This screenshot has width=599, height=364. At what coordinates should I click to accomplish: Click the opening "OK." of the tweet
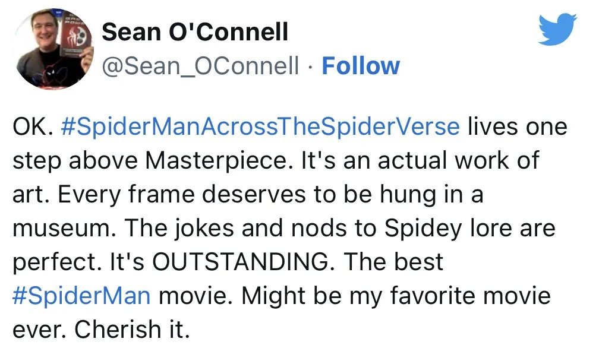point(31,128)
